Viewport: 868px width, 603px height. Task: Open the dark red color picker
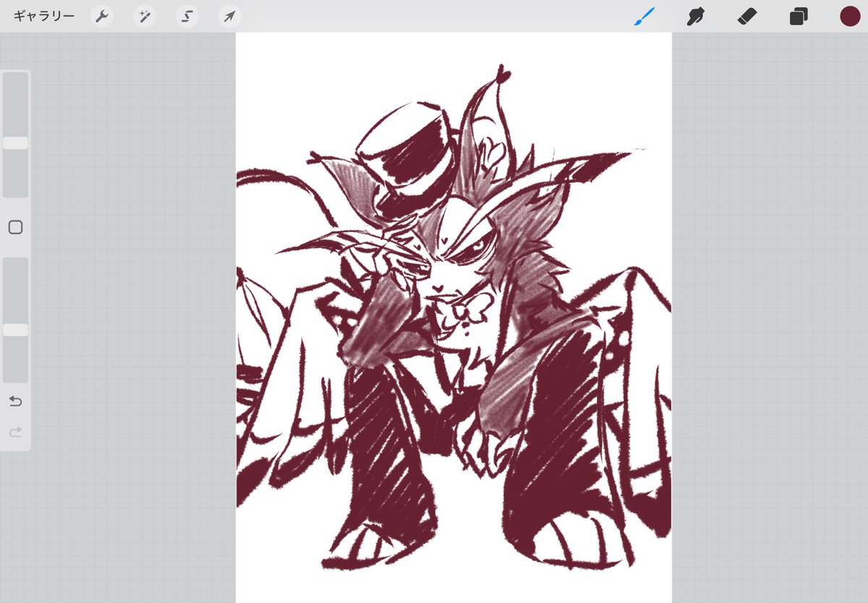pyautogui.click(x=850, y=16)
